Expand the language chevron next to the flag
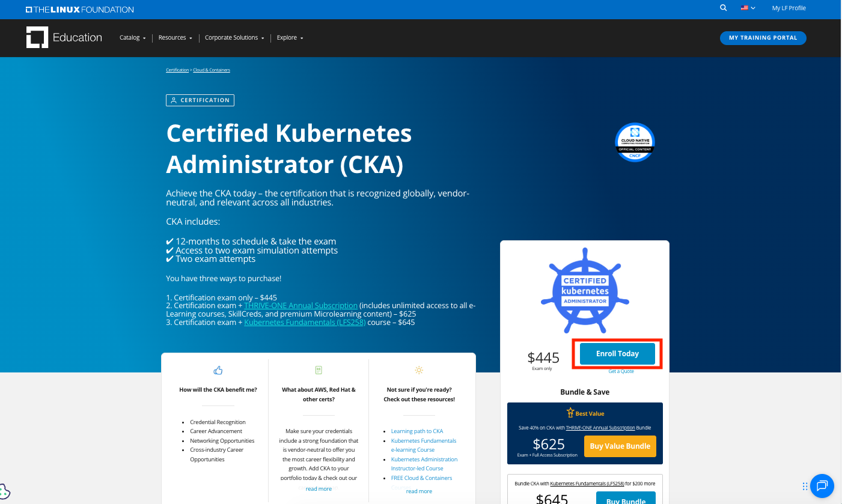842x504 pixels. pos(753,8)
